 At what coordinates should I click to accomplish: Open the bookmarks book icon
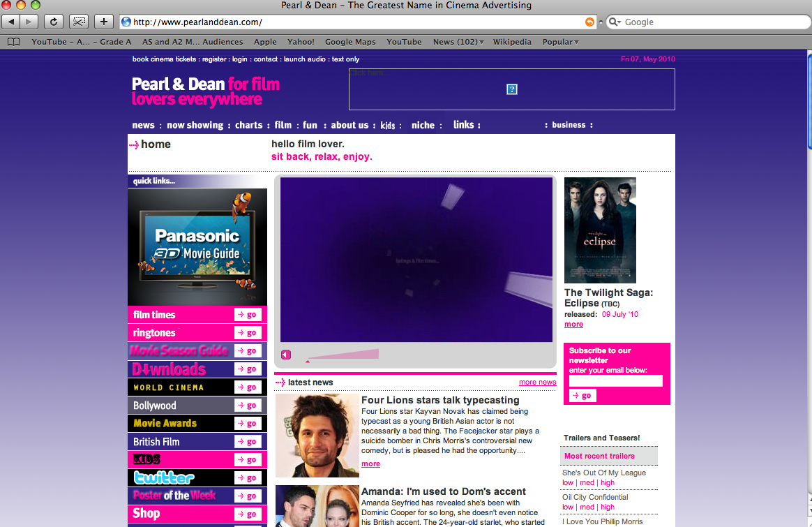[14, 42]
